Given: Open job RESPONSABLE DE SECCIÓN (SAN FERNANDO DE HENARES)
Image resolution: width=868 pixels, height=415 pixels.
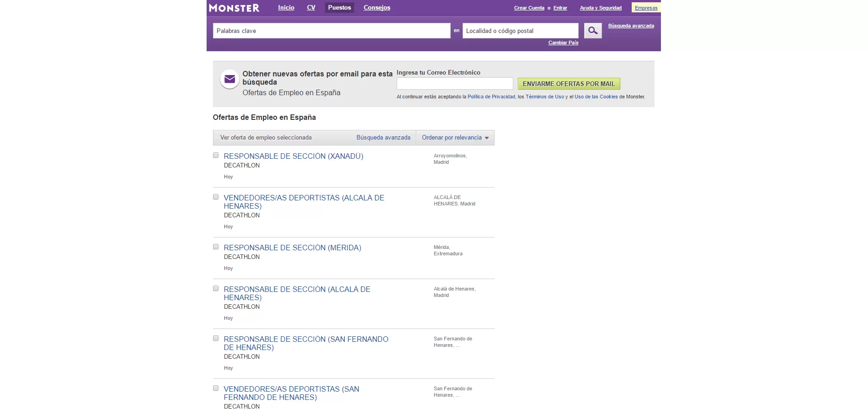Looking at the screenshot, I should click(306, 343).
